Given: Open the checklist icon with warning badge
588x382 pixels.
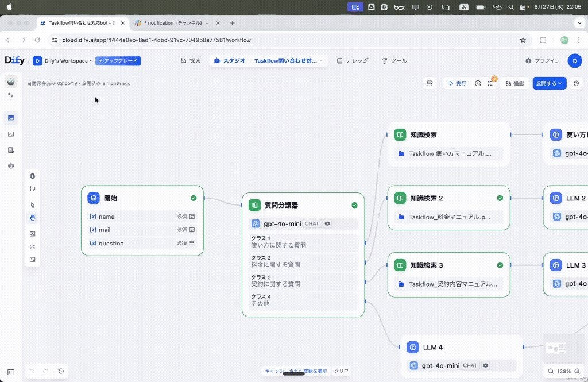Looking at the screenshot, I should [490, 83].
